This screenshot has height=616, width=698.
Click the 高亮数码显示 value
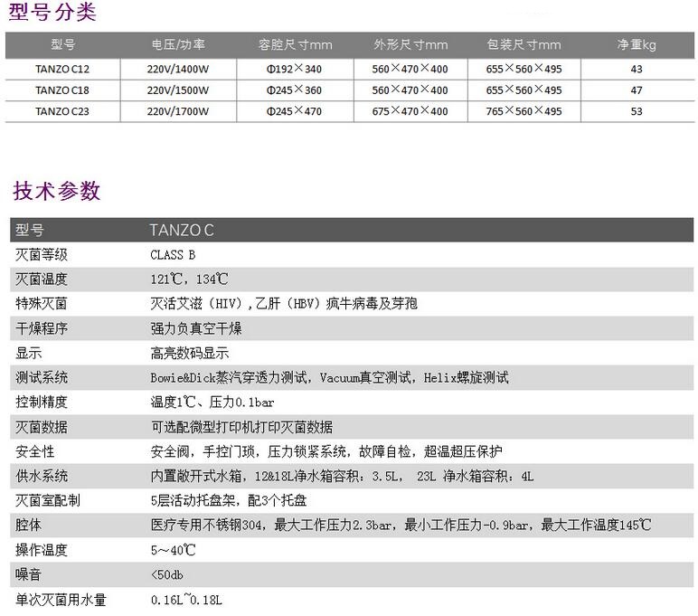(x=190, y=353)
